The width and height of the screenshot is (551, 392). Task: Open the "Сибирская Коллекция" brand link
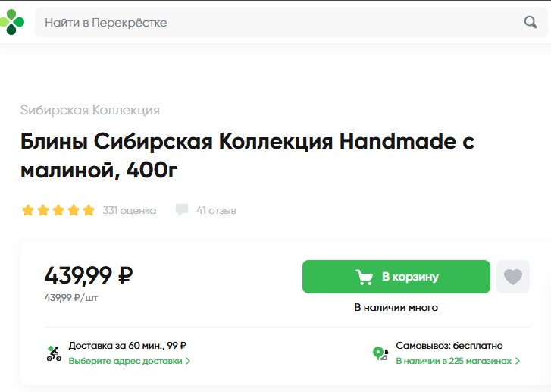90,110
